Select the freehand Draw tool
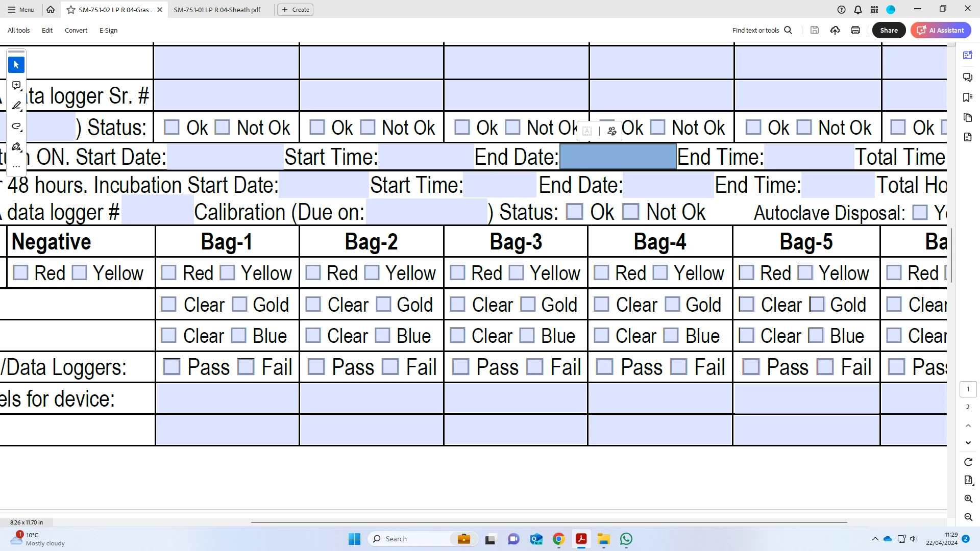980x551 pixels. 16,126
